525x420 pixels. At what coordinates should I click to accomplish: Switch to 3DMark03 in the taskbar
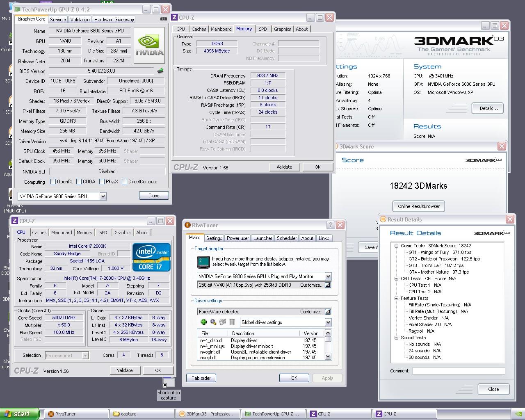click(x=208, y=414)
